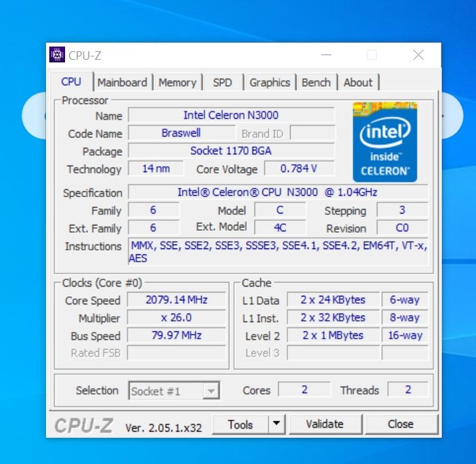Screen dimensions: 476x464
Task: Click the Level 2 associativity '16-way'
Action: (x=405, y=335)
